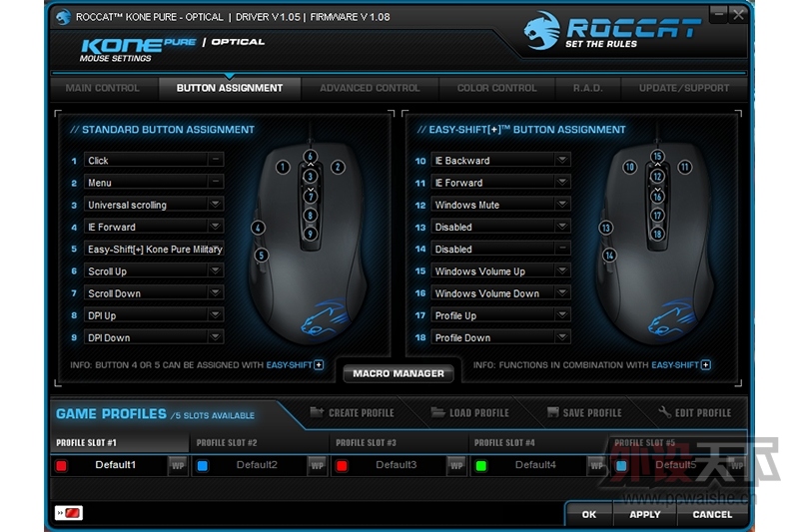Click the Create Profile folder icon

coord(317,412)
